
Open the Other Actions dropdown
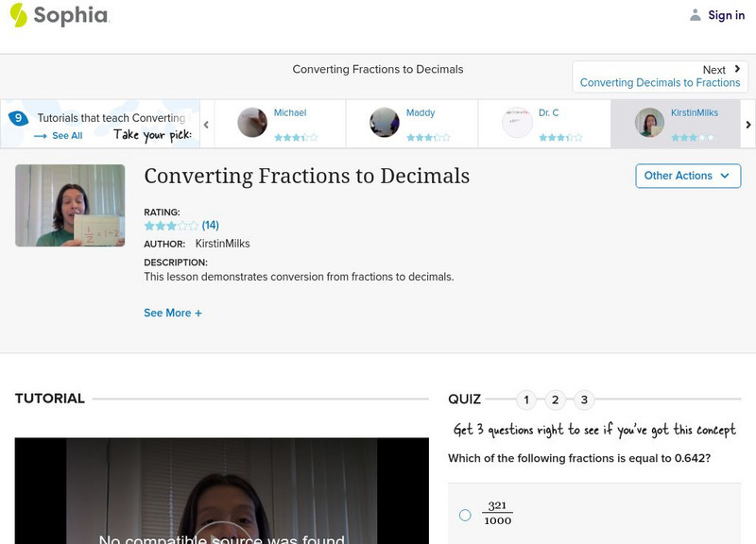[687, 176]
